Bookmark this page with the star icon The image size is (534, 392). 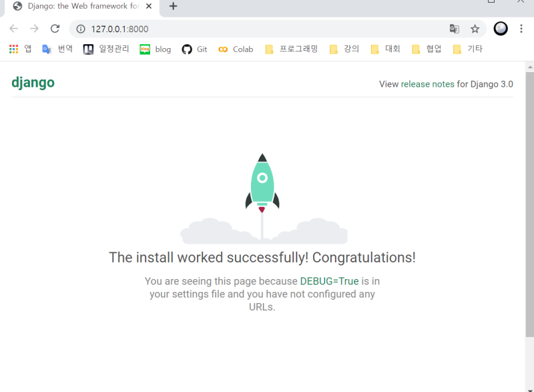point(474,29)
